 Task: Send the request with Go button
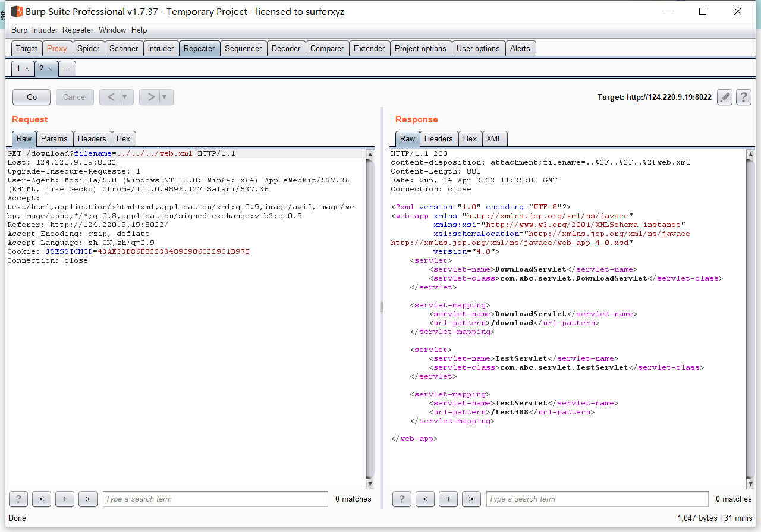coord(32,97)
